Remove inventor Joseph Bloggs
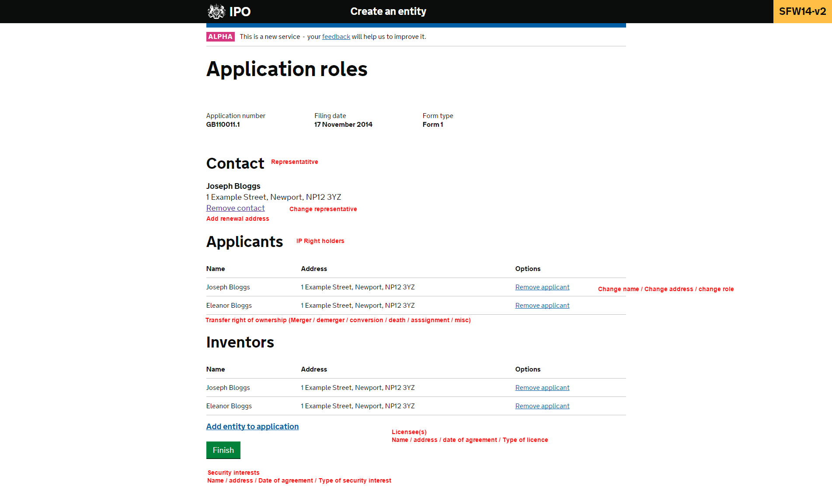 (542, 388)
